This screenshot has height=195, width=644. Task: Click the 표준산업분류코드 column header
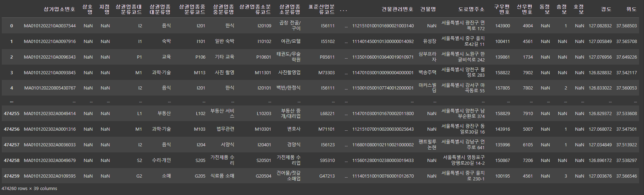point(321,9)
